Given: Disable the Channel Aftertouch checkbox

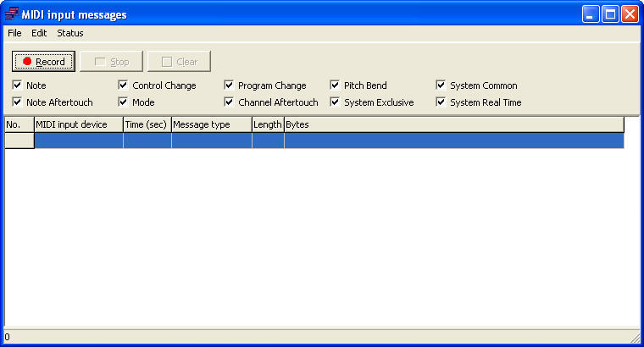Looking at the screenshot, I should tap(229, 102).
